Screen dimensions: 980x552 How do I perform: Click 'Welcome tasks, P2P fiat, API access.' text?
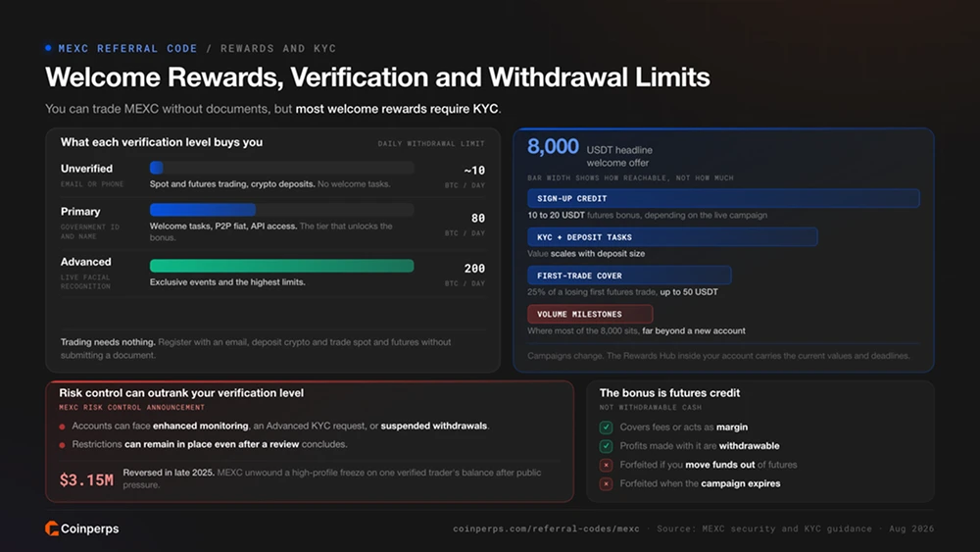pos(223,226)
